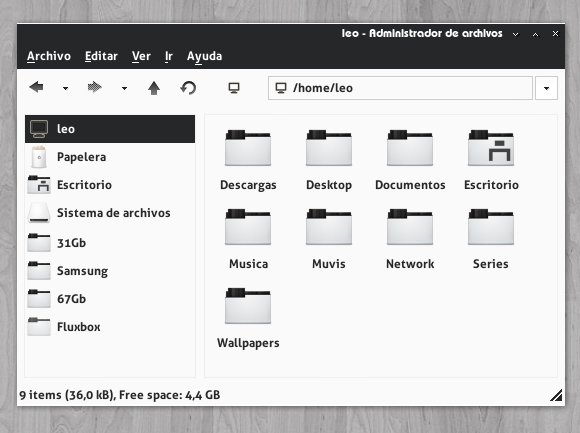Click the window resize grip corner
The width and height of the screenshot is (580, 433).
pyautogui.click(x=556, y=395)
